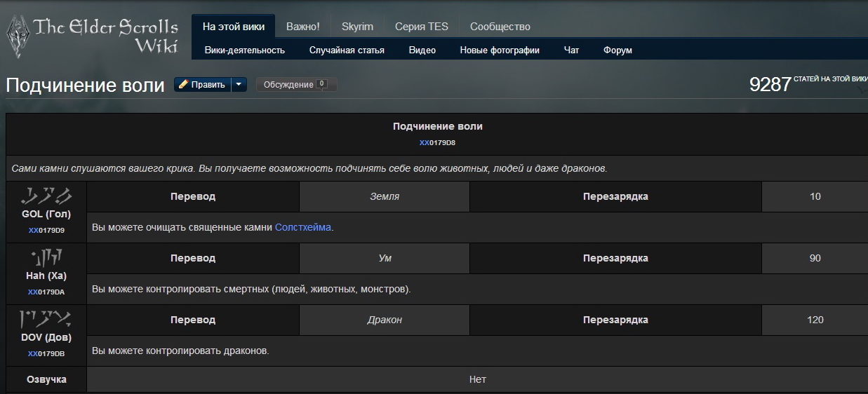Click the discussion count badge 0

point(322,84)
